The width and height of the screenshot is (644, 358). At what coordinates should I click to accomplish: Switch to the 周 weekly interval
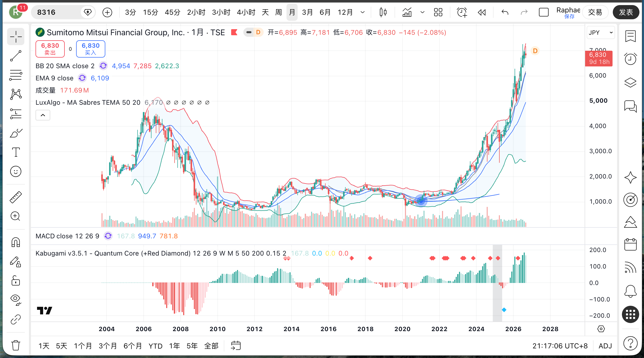279,12
